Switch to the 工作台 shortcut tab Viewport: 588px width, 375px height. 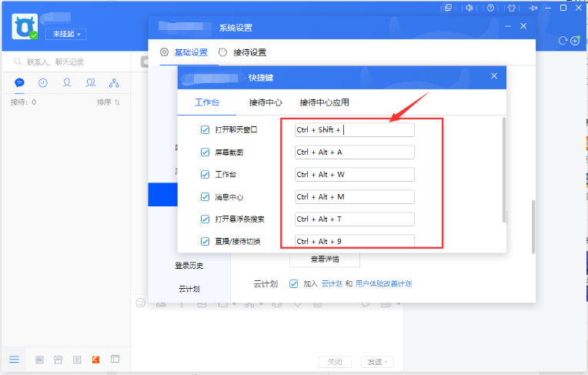(207, 102)
